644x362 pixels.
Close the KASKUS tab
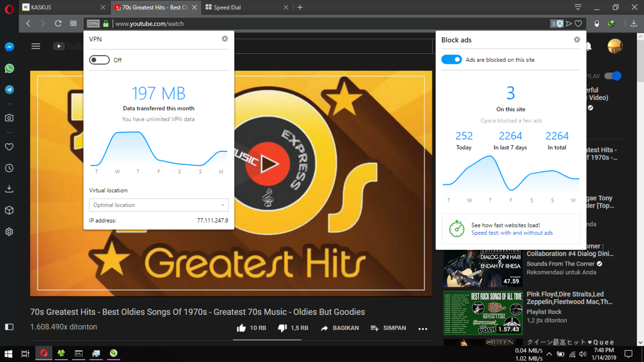[x=103, y=8]
